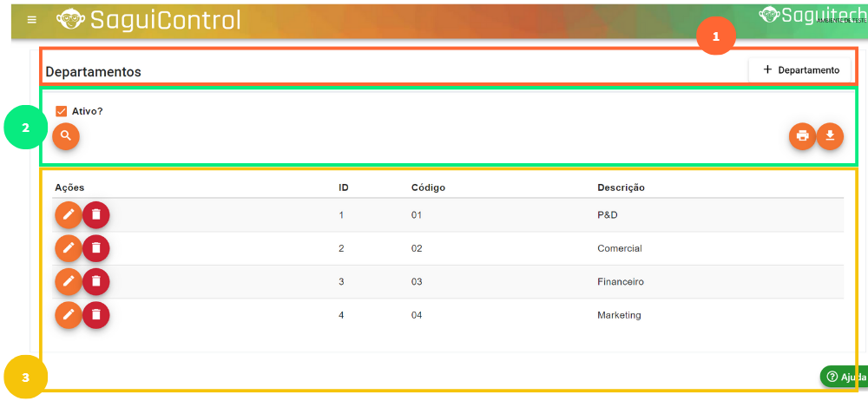
Task: Delete the Marketing department
Action: (96, 314)
